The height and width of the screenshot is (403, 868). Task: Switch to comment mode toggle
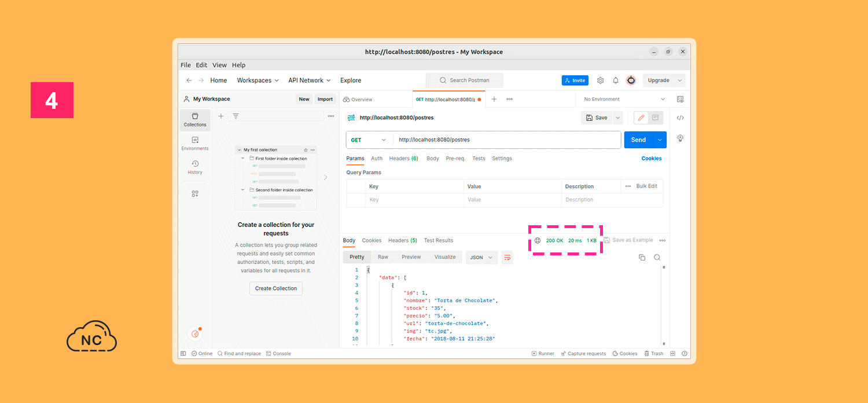[x=655, y=118]
